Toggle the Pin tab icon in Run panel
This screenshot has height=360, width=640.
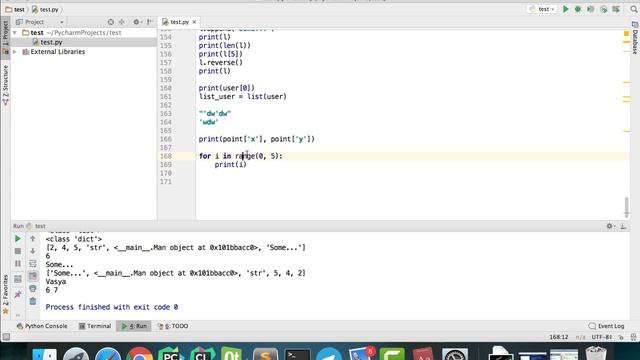point(18,294)
